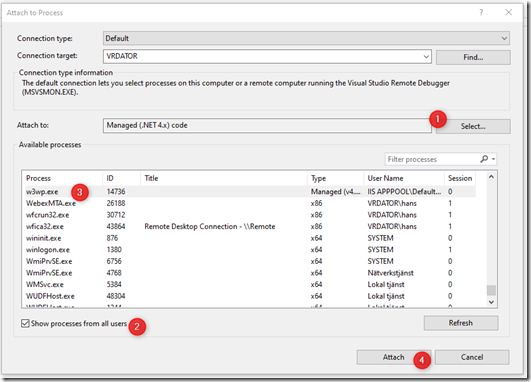Select the WebexMTA.exe process row

click(250, 203)
